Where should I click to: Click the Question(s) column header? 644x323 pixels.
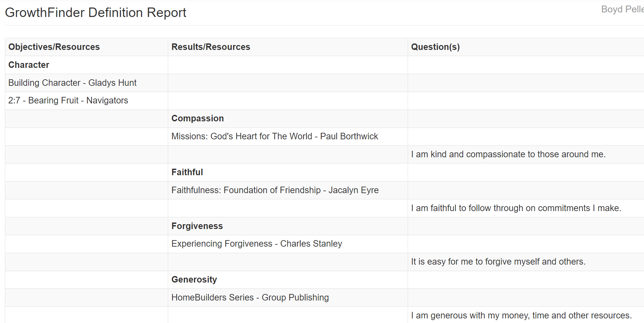(x=435, y=47)
